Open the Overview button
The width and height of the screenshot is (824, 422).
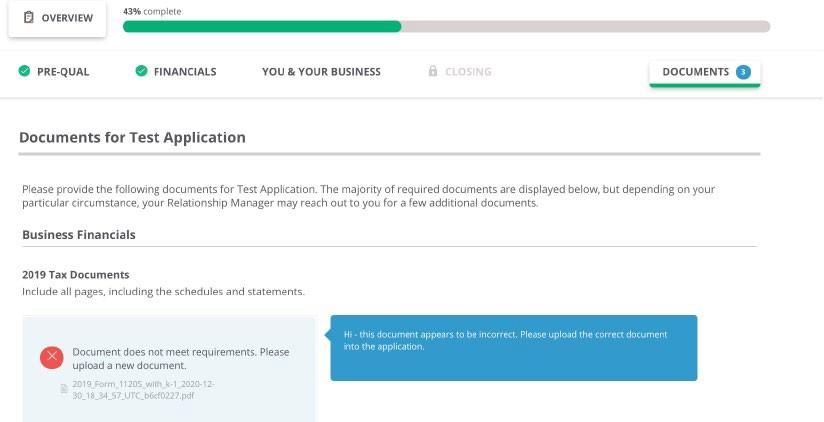57,18
